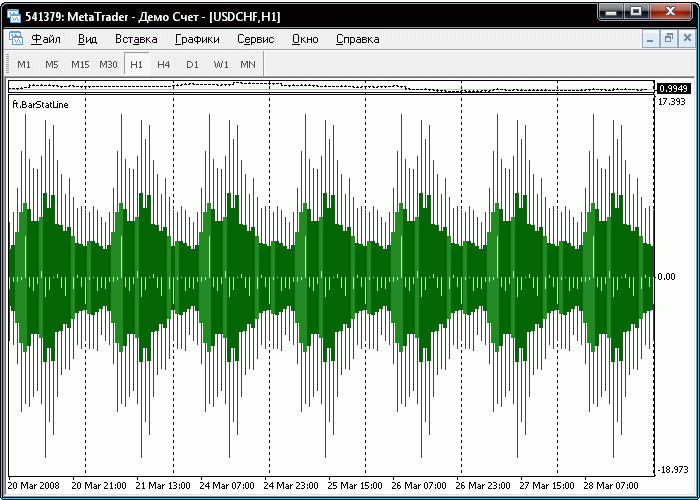Image resolution: width=700 pixels, height=500 pixels.
Task: Click the ft.BarStatLine indicator label
Action: pos(41,105)
